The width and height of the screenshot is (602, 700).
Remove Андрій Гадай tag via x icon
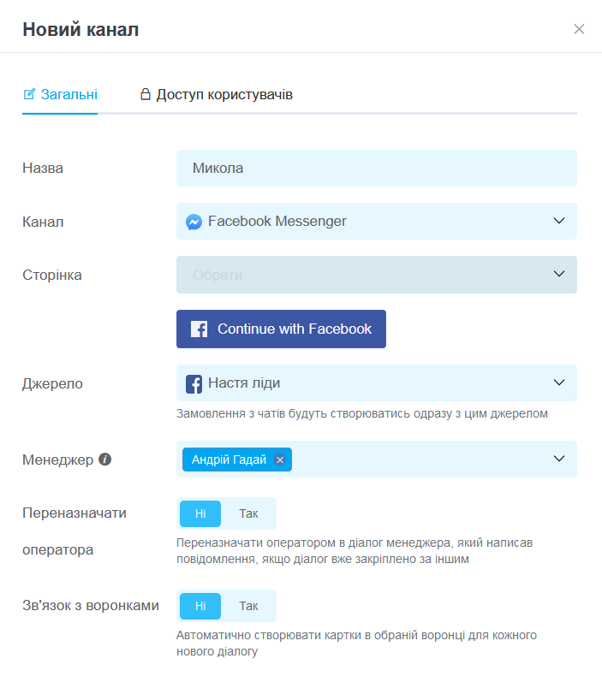pyautogui.click(x=280, y=460)
